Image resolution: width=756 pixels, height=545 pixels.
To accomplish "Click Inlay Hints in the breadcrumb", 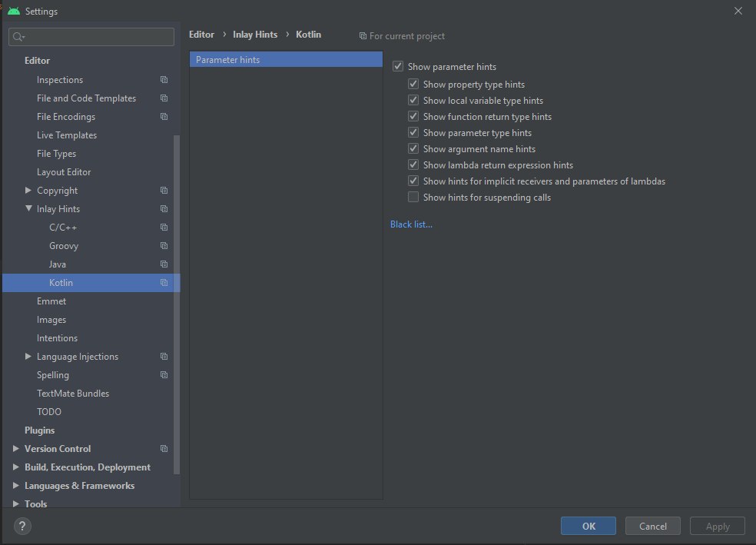I will [255, 35].
